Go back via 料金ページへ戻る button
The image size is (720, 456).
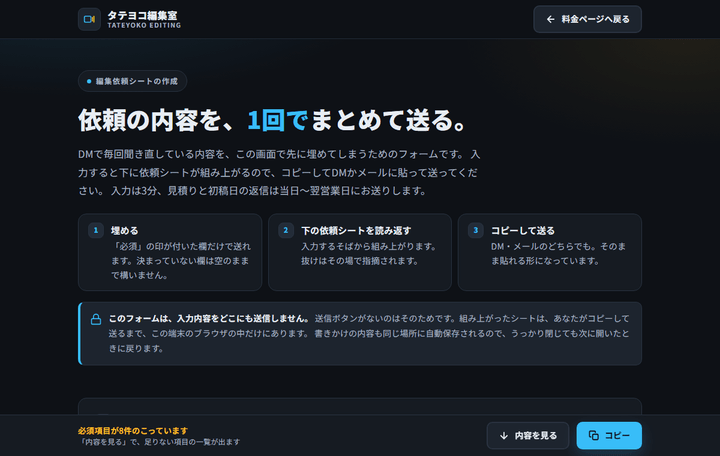[x=587, y=19]
